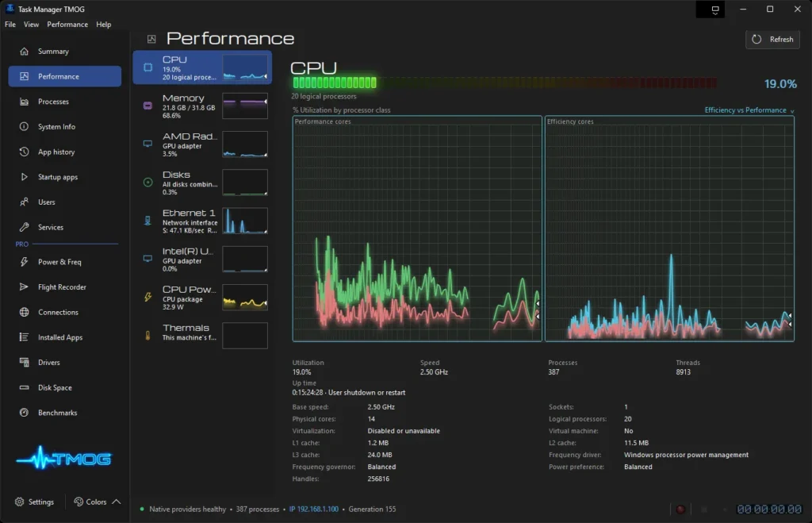This screenshot has width=812, height=523.
Task: Click the 2.50 GHz Speed value
Action: [434, 372]
